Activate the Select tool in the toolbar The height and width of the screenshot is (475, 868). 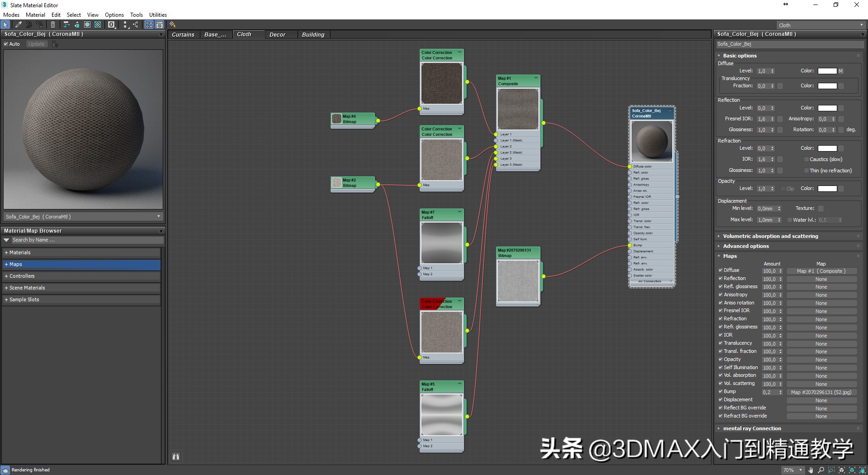[5, 25]
